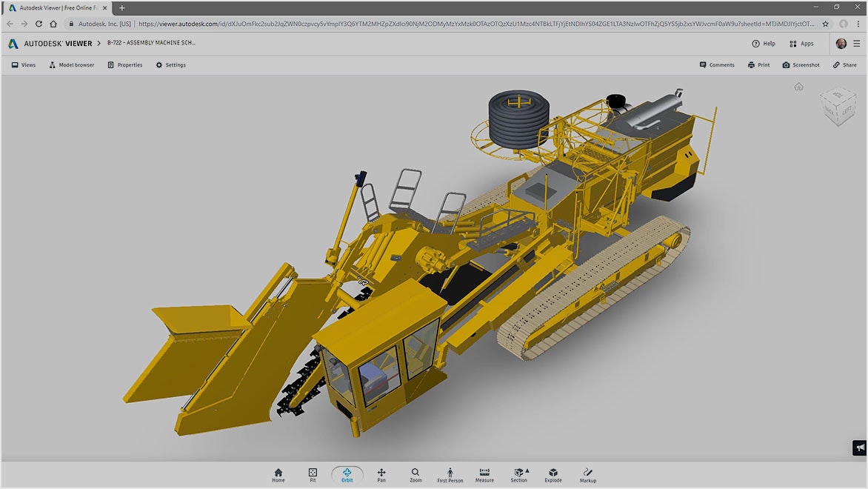Activate the Explode tool
Viewport: 868px width, 489px height.
552,474
